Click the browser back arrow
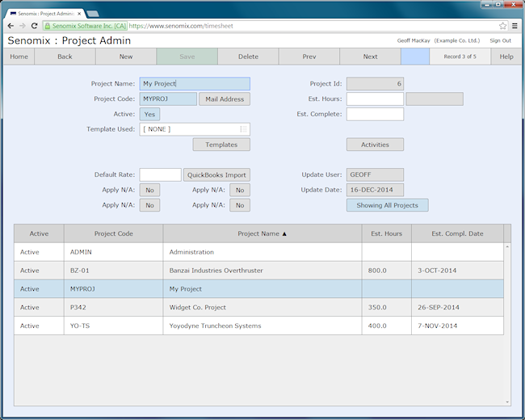The width and height of the screenshot is (525, 420). point(10,26)
